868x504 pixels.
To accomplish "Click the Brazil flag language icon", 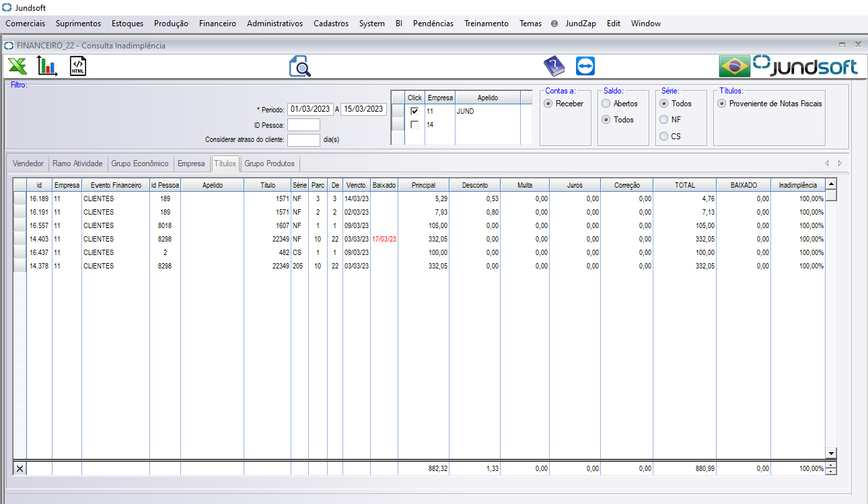I will click(x=734, y=66).
